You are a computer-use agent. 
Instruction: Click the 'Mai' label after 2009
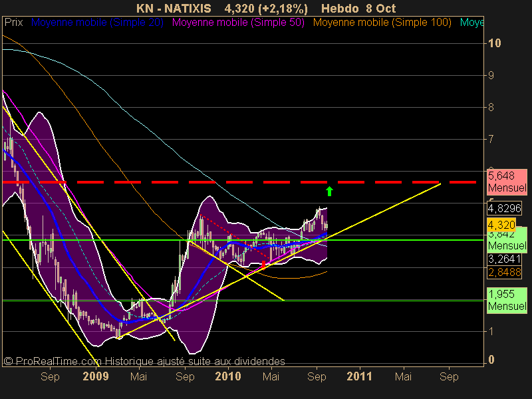[138, 376]
